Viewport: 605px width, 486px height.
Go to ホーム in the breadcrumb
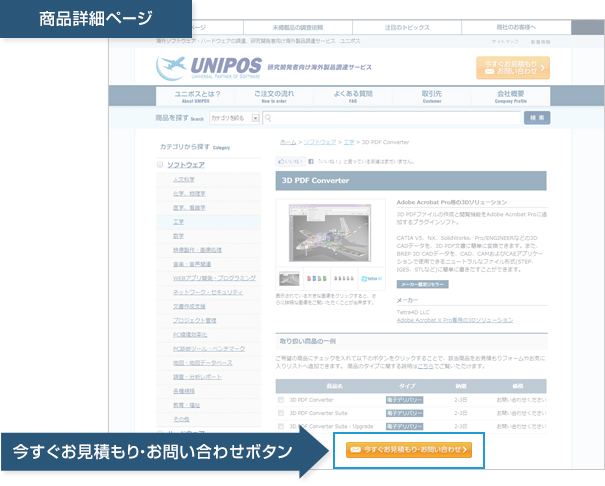[288, 142]
